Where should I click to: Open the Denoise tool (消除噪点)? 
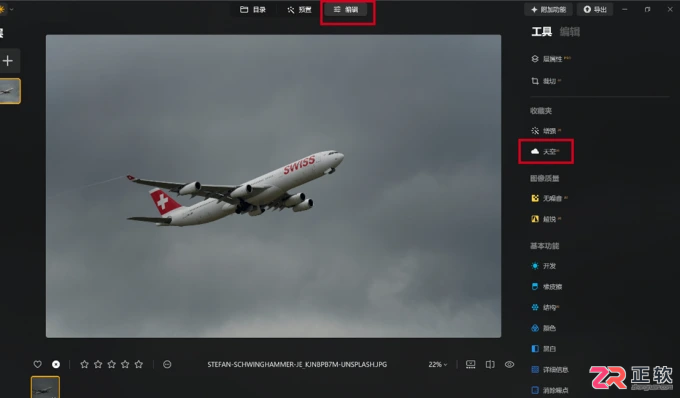tap(550, 390)
